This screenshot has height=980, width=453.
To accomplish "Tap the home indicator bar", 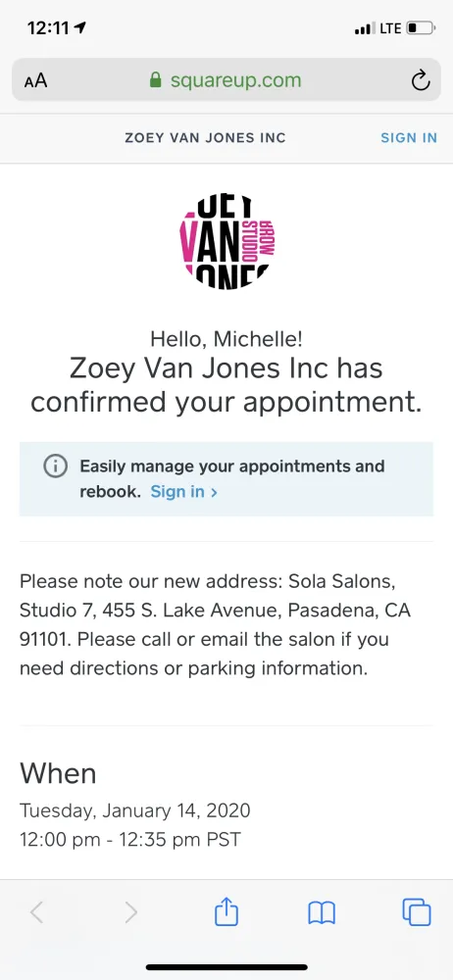I will [226, 967].
